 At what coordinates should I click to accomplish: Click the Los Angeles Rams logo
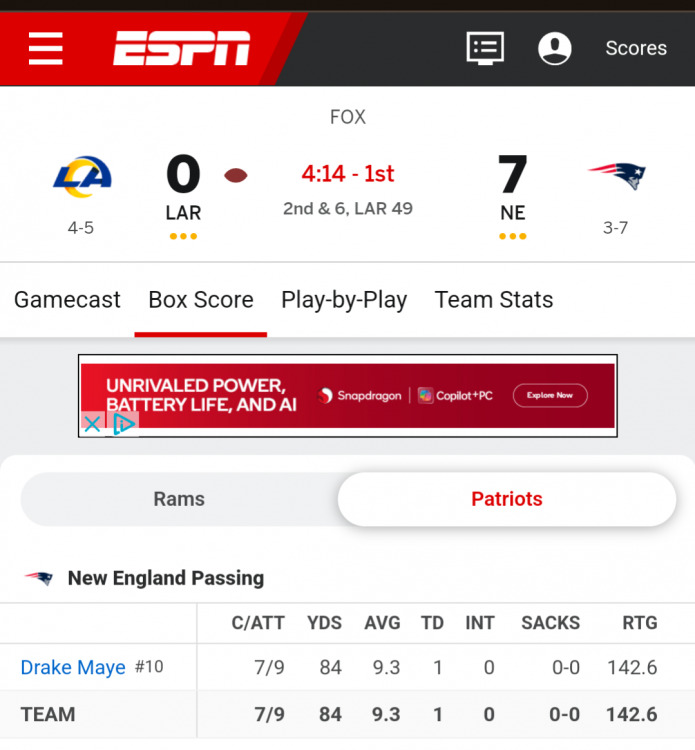click(82, 177)
